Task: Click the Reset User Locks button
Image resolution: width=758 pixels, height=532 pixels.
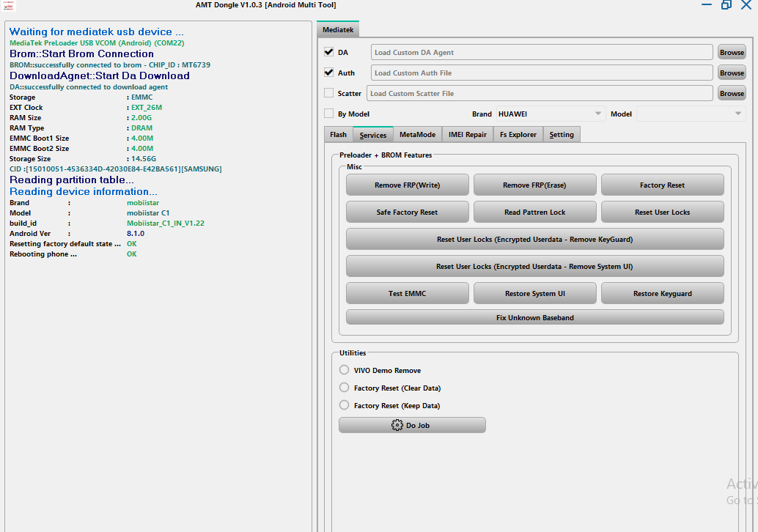Action: [662, 212]
